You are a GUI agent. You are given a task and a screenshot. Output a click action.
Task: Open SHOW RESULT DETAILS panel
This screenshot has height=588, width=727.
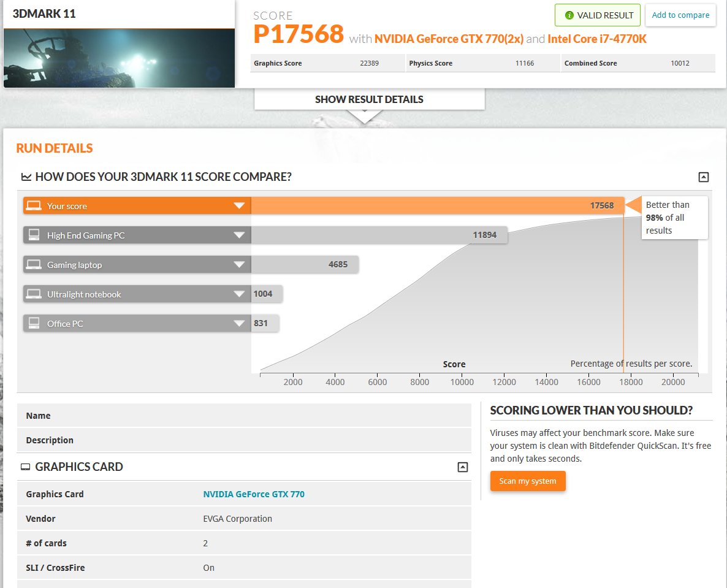(x=369, y=99)
